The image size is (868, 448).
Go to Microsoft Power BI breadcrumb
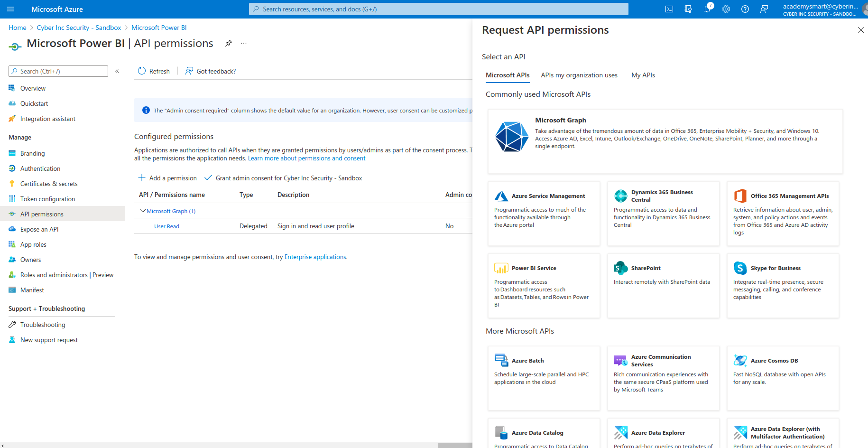pos(159,28)
